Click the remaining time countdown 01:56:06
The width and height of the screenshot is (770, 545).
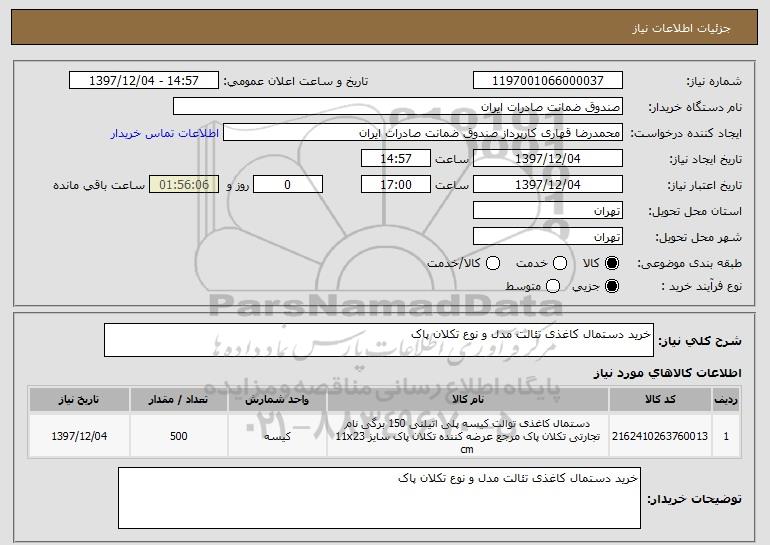tap(184, 185)
